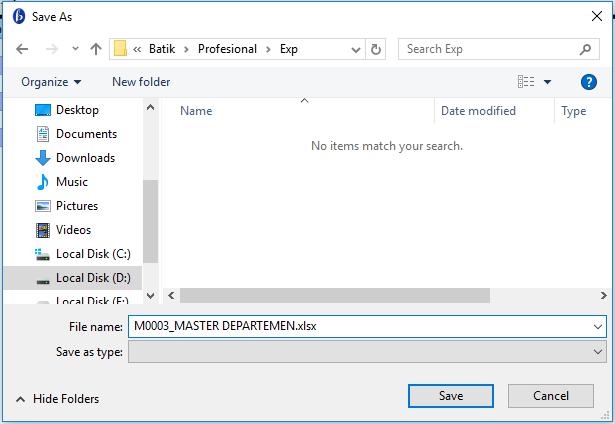This screenshot has height=424, width=615.
Task: Click the horizontal scrollbar in file list
Action: (335, 296)
